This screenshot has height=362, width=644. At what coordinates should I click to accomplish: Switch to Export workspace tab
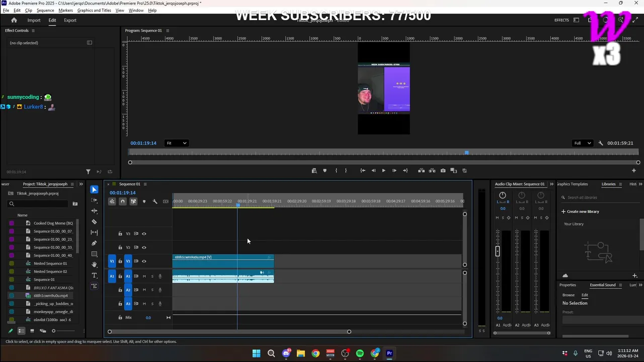point(70,20)
